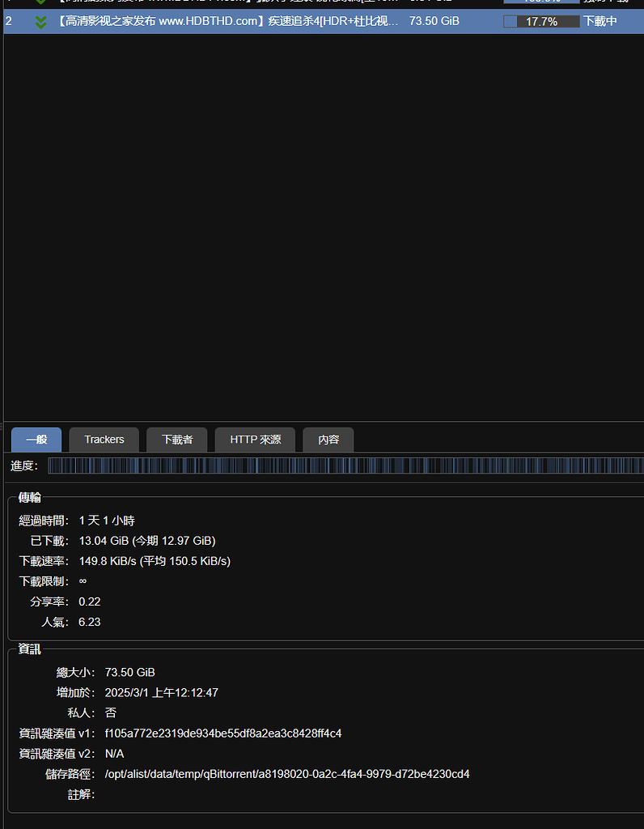Click the 經過時間 label

click(x=44, y=521)
